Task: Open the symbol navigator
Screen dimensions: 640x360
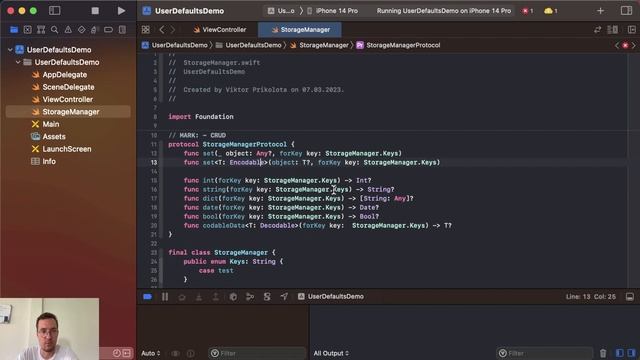Action: [x=41, y=30]
